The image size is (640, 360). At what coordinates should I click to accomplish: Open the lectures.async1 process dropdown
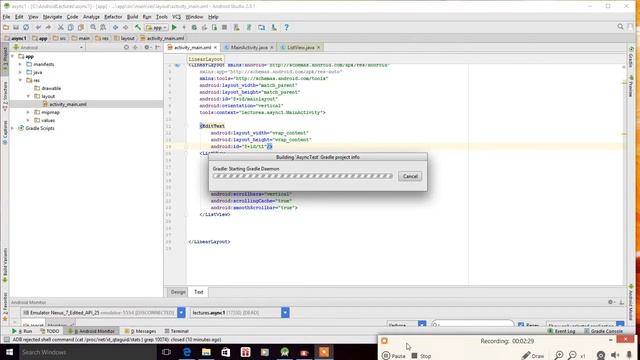(x=285, y=313)
